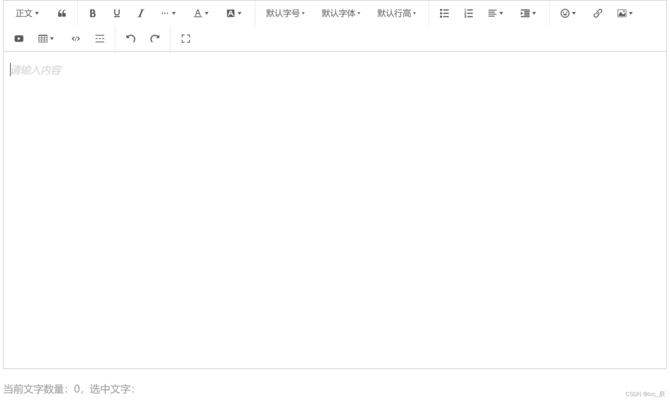
Task: Enter fullscreen editing mode
Action: point(186,39)
